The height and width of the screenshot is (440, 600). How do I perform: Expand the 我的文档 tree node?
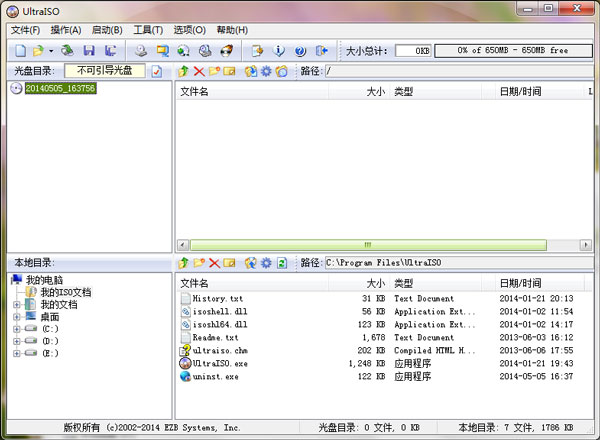pos(17,304)
